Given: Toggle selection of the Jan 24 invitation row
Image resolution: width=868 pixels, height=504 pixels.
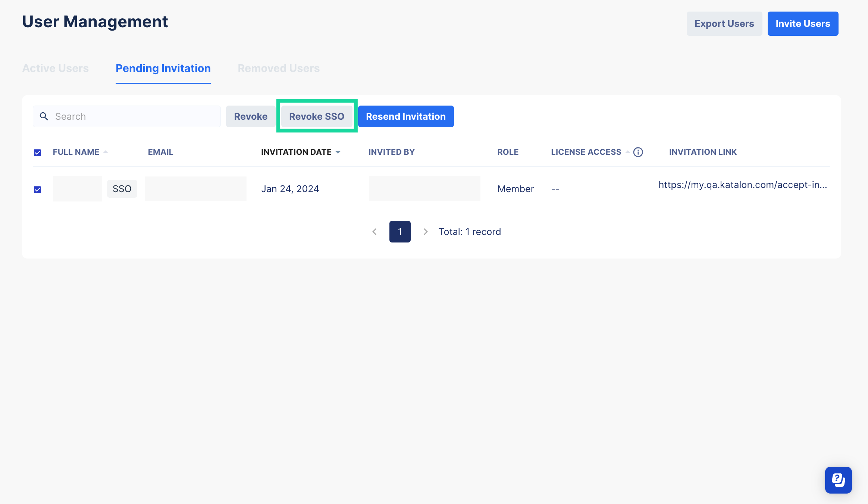Looking at the screenshot, I should (37, 190).
